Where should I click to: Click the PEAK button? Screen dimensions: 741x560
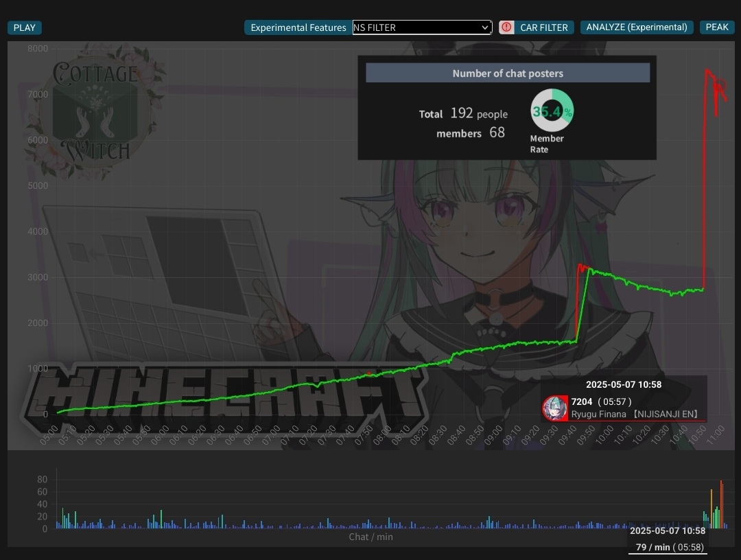[x=717, y=27]
